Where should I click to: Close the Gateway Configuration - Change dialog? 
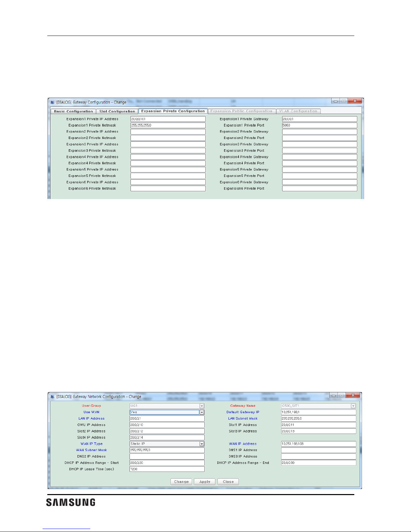[x=355, y=101]
